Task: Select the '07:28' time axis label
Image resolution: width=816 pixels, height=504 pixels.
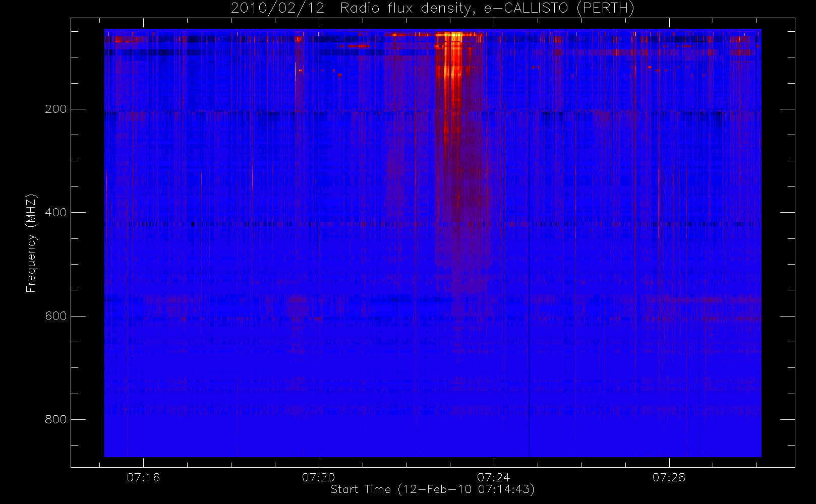Action: [x=669, y=477]
